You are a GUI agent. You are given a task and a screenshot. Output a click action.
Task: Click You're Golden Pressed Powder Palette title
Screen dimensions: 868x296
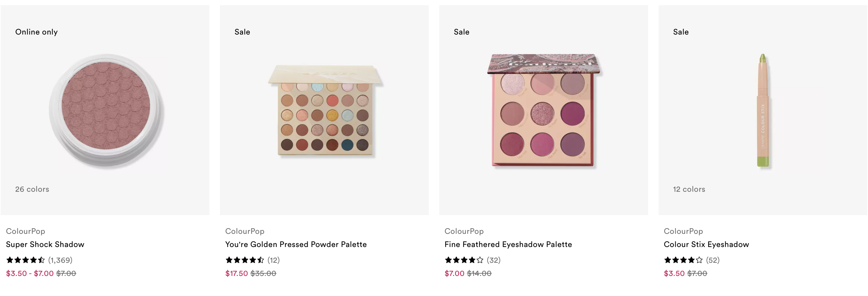coord(296,244)
